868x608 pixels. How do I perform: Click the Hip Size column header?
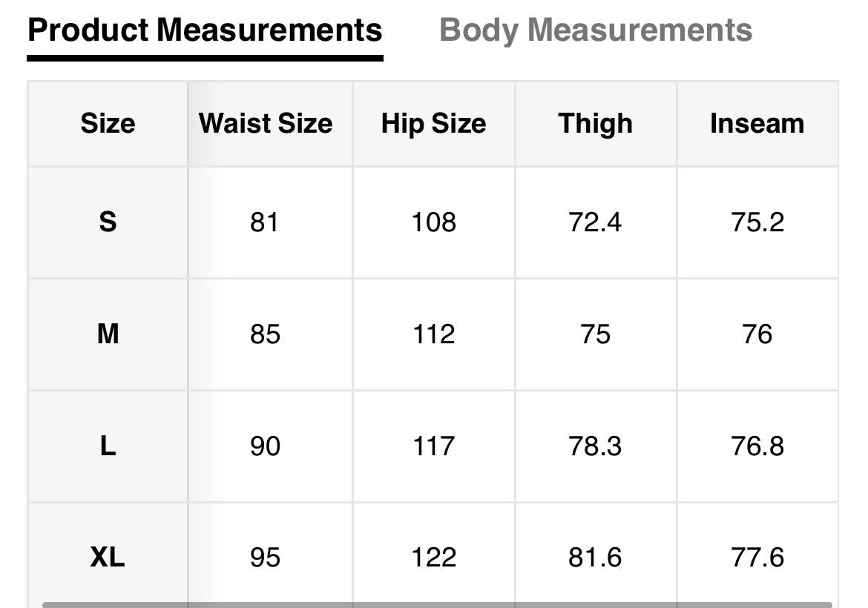point(433,123)
